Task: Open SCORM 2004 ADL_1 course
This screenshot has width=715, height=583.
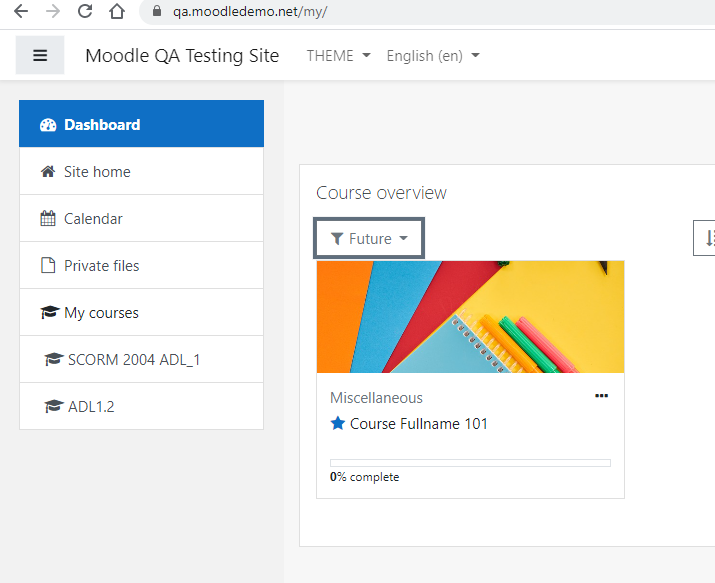Action: click(x=141, y=359)
